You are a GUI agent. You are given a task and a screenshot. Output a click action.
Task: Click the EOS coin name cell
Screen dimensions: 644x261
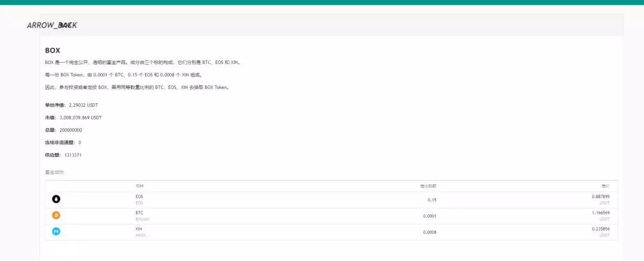[x=139, y=196]
